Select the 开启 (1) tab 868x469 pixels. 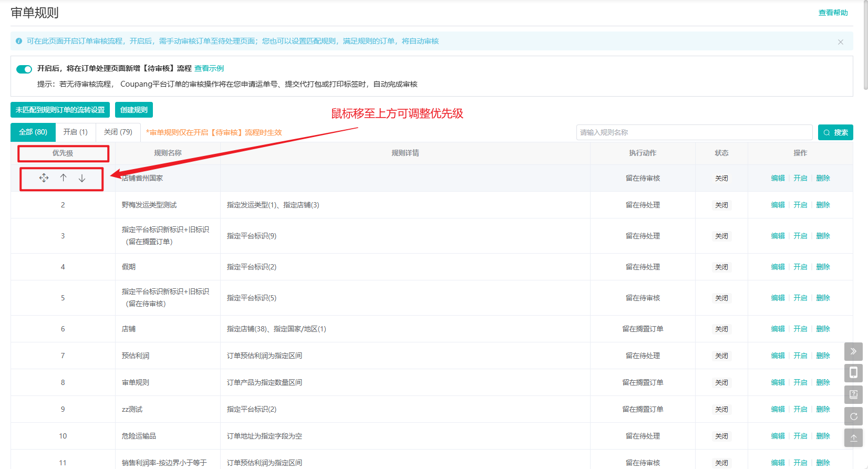pos(76,132)
